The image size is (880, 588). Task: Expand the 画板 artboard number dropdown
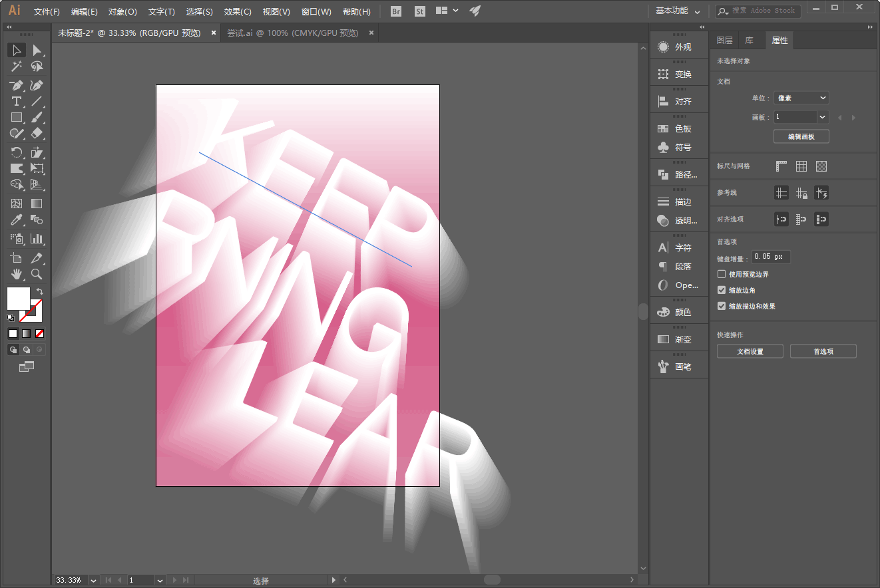823,117
